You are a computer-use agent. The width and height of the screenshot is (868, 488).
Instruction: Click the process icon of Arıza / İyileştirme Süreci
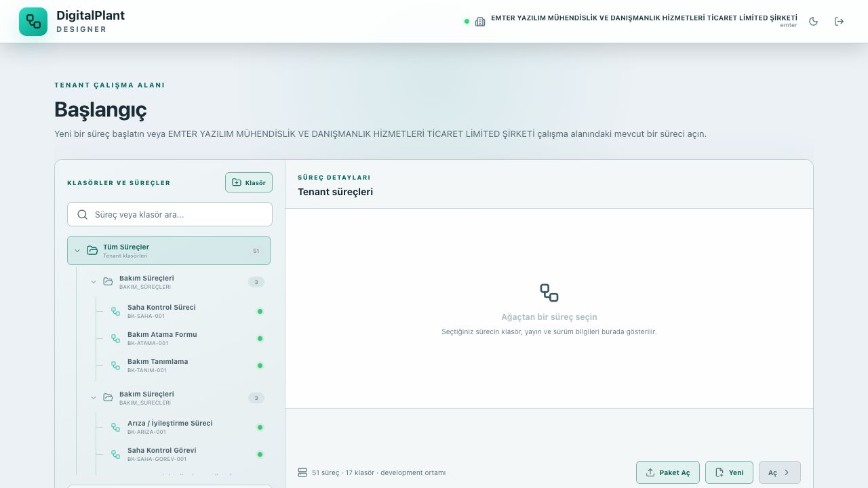[115, 427]
